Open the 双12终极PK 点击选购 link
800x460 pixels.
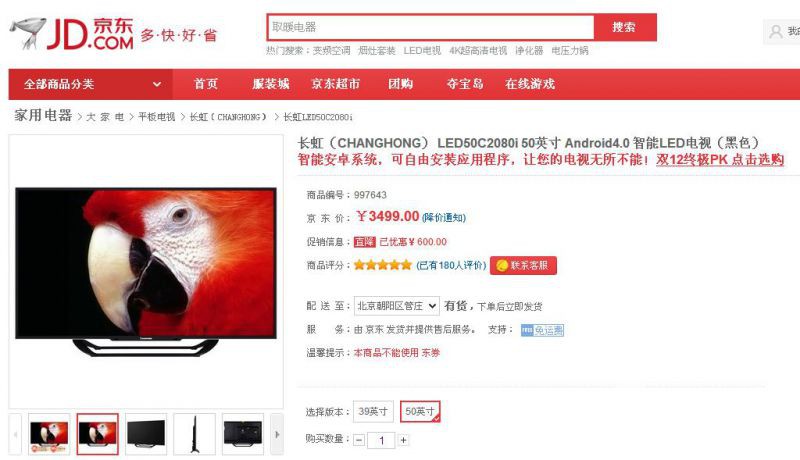720,160
